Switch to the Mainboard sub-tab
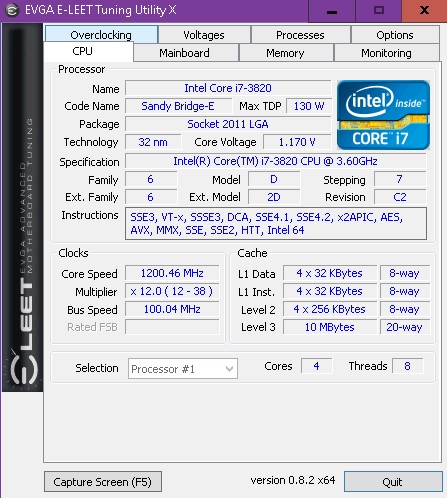This screenshot has height=498, width=447. [186, 53]
